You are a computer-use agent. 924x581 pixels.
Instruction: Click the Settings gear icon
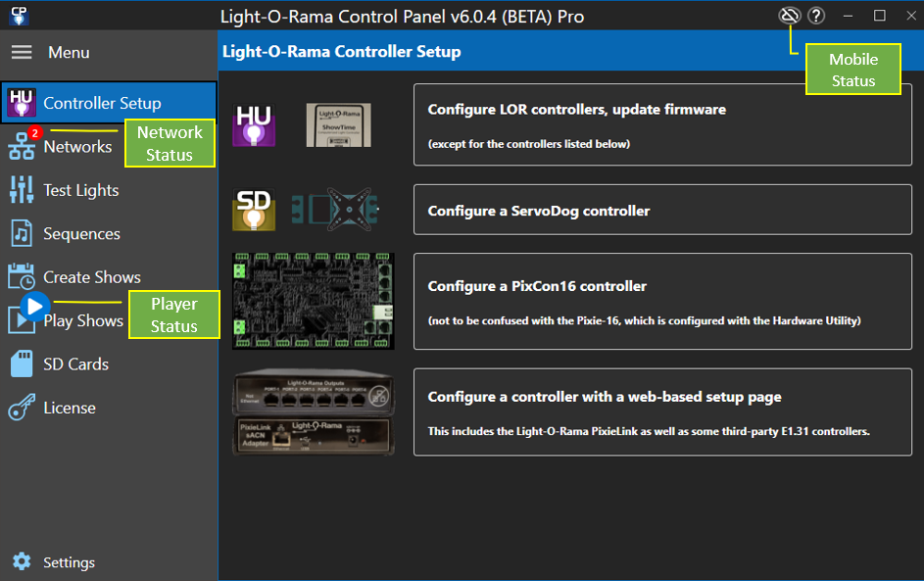pos(22,562)
